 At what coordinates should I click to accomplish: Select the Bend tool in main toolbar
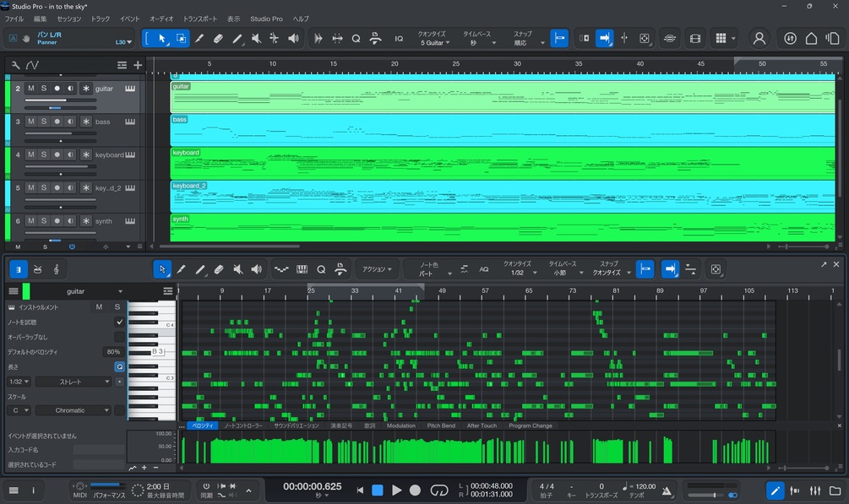point(275,39)
